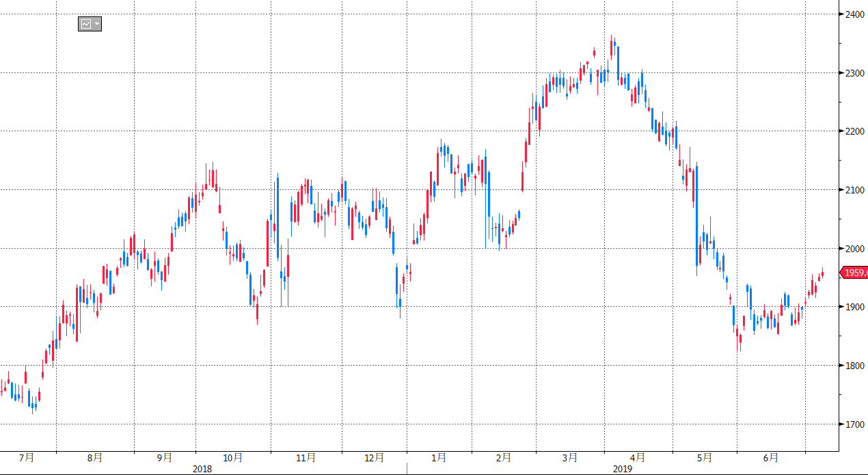The width and height of the screenshot is (868, 475).
Task: Select the 6月 time axis label
Action: [770, 457]
